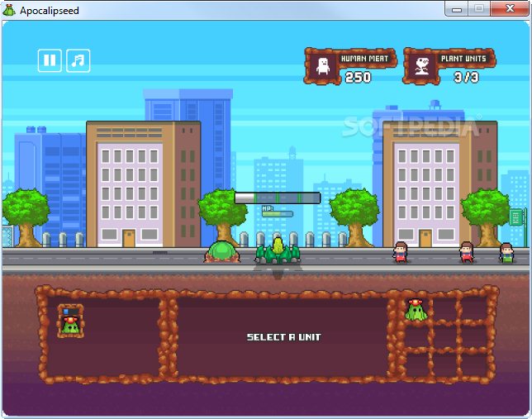Select the plant unit card in left panel
Viewport: 532px width, 419px height.
pyautogui.click(x=70, y=321)
